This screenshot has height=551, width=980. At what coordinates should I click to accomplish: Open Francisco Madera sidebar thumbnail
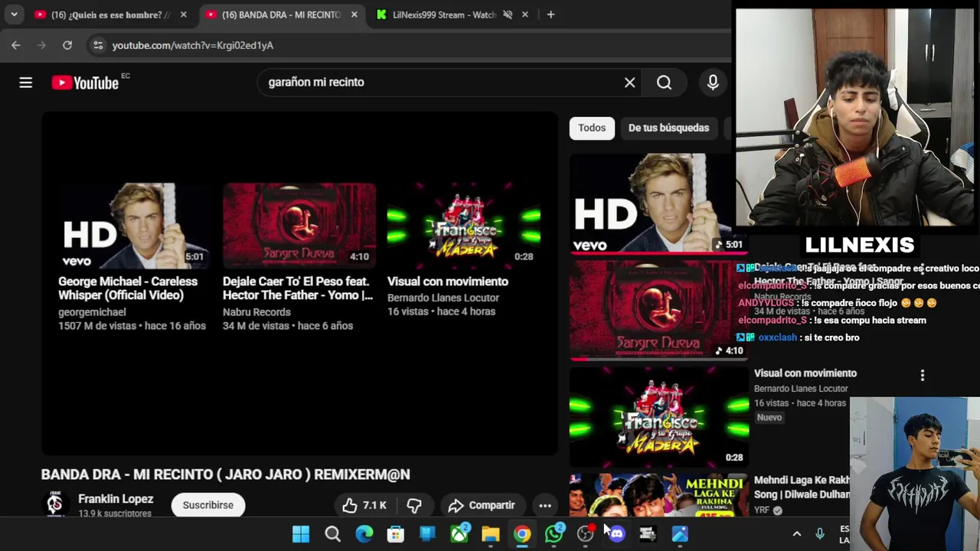coord(659,417)
